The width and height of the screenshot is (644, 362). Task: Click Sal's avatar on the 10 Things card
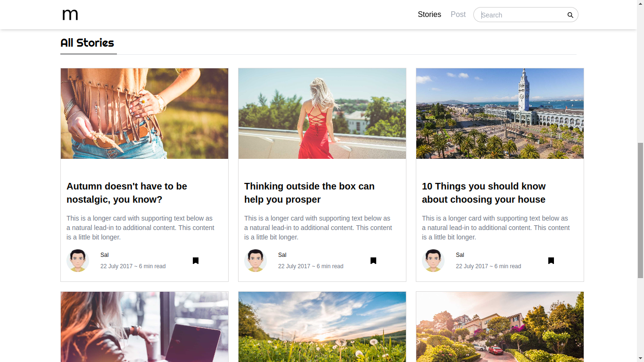[433, 261]
